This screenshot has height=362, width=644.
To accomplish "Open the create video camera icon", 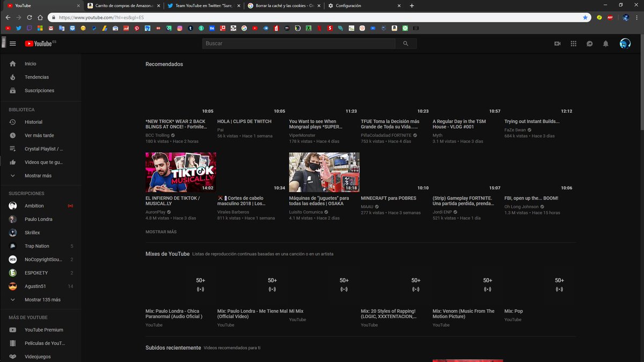I will 557,43.
